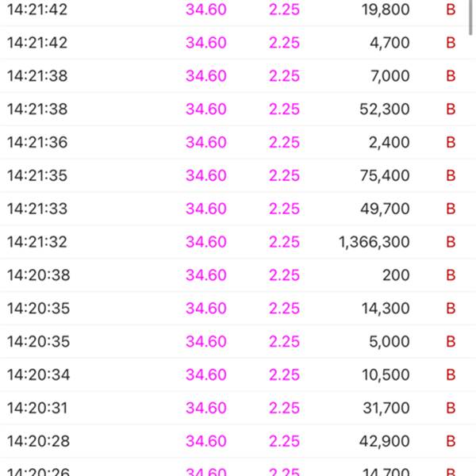The width and height of the screenshot is (476, 476).
Task: Select the large 1,366,300 volume trade
Action: pos(374,243)
